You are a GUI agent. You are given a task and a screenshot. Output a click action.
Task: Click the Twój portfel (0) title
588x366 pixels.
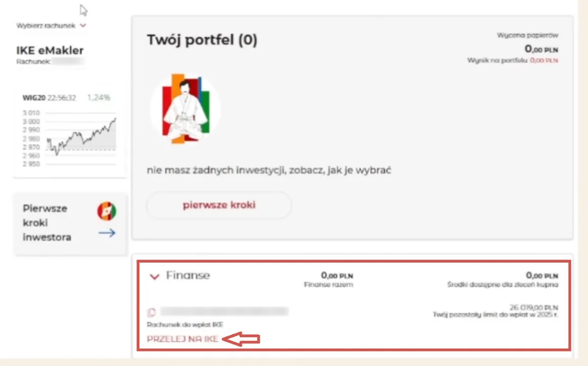coord(202,40)
